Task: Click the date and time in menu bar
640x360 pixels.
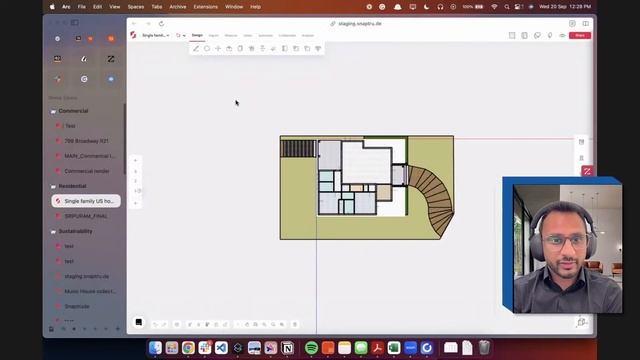Action: coord(565,7)
